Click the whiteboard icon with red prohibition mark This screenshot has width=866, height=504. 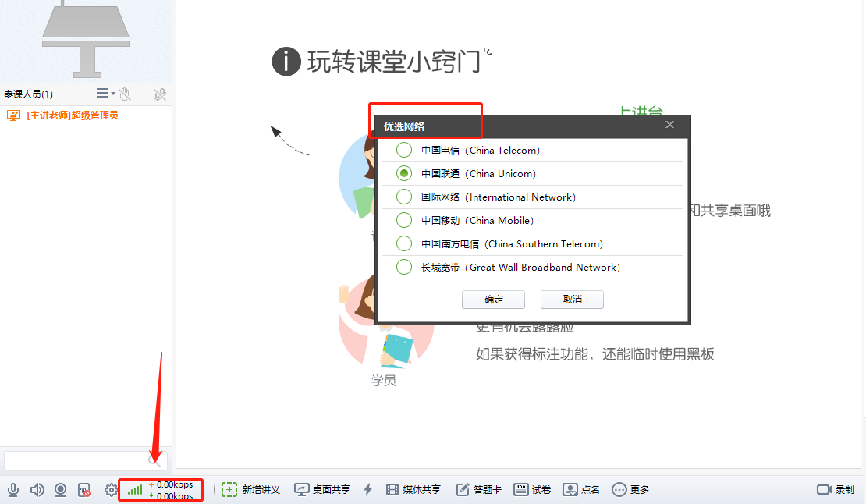click(x=84, y=490)
